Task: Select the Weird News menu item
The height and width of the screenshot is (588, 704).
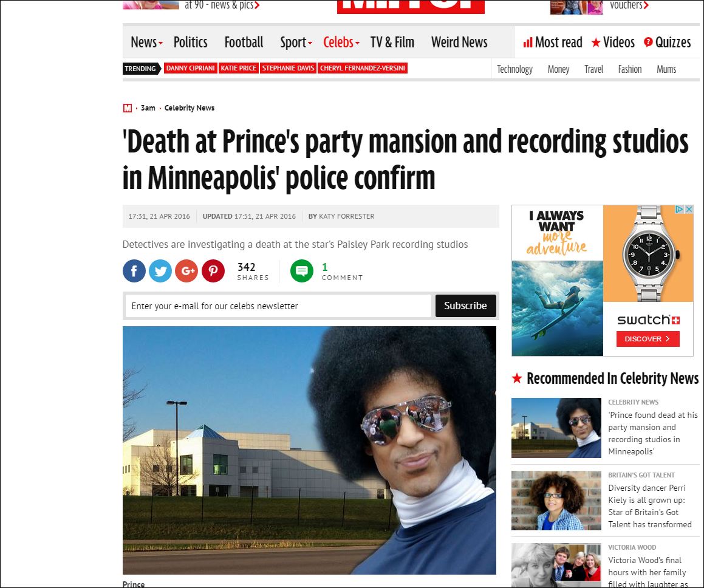Action: [459, 42]
